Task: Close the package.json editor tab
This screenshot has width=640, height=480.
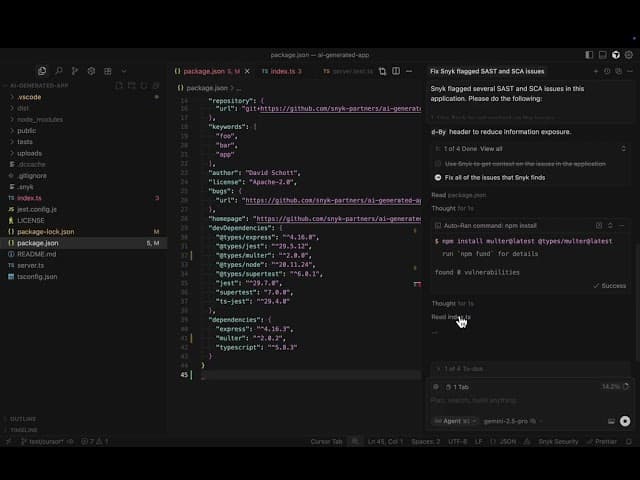Action: [249, 71]
